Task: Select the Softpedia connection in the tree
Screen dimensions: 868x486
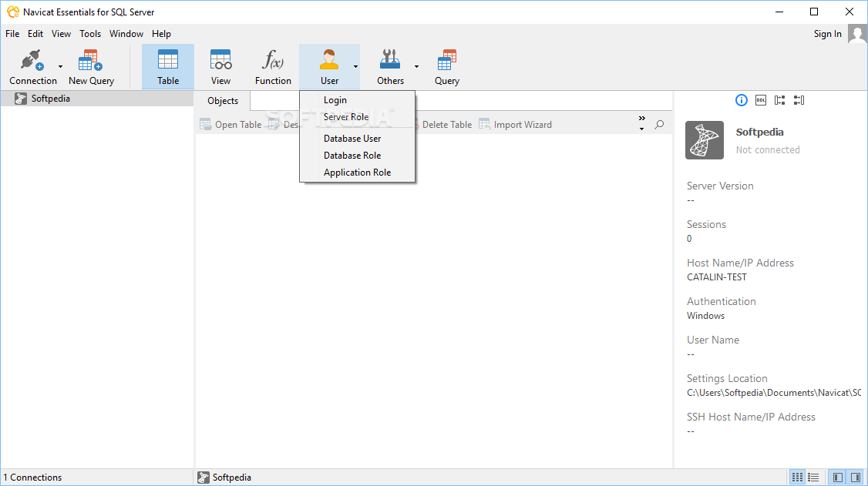Action: point(97,99)
